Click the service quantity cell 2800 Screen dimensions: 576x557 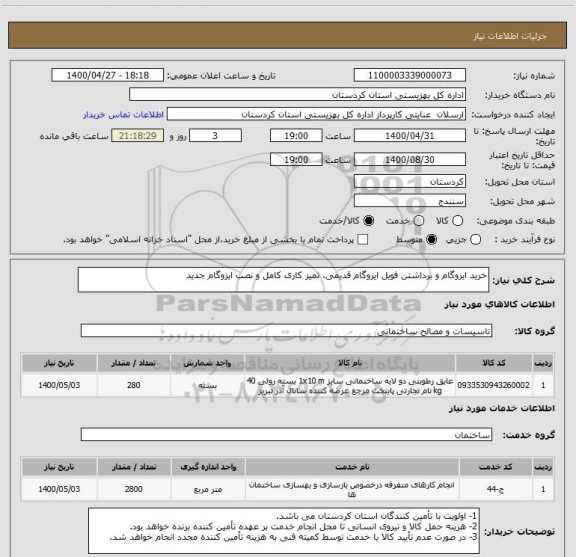[x=134, y=489]
